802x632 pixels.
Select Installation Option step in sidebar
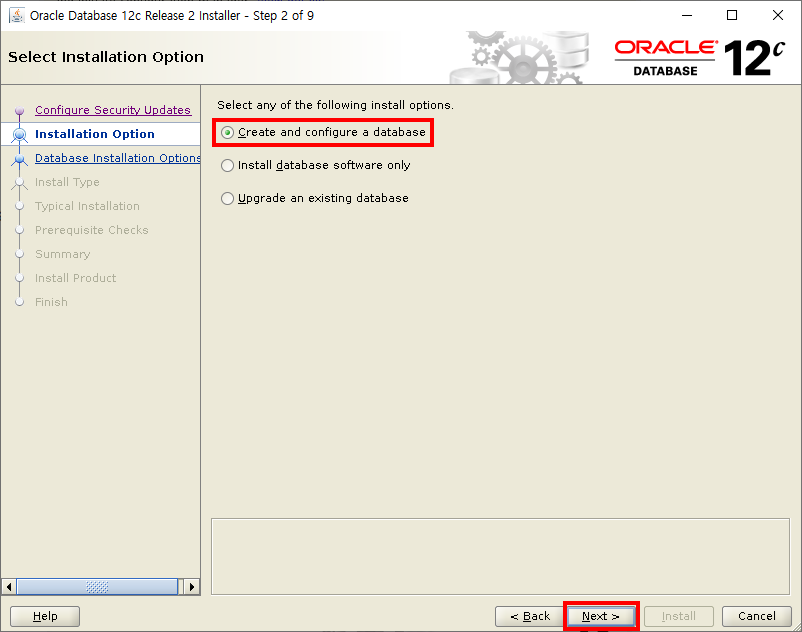coord(95,134)
